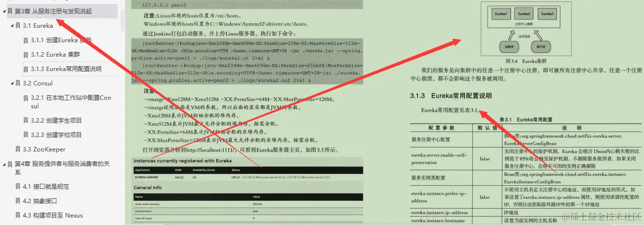Click the bookmark icon beside 4.2 抽象接口

18,201
